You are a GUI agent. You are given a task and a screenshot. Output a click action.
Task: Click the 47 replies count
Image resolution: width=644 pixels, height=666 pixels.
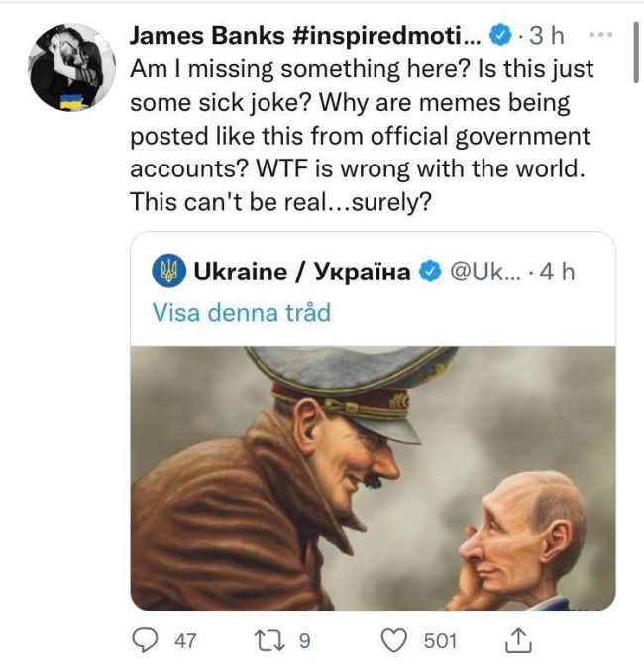click(185, 641)
